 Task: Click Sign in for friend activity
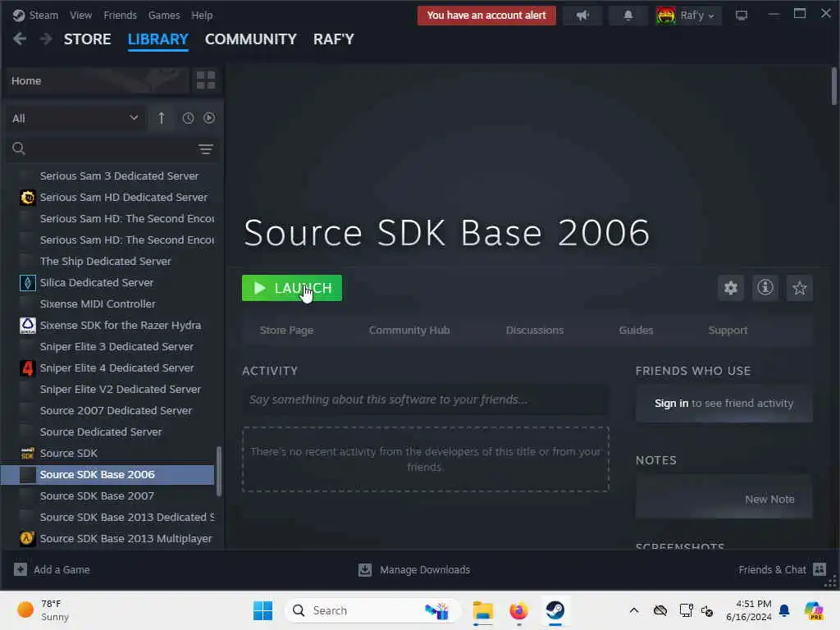671,403
